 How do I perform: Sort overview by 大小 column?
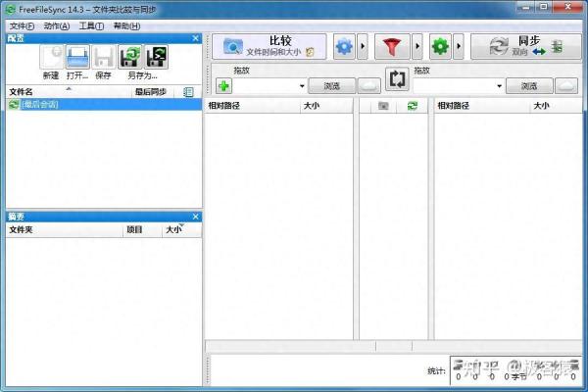pos(182,230)
